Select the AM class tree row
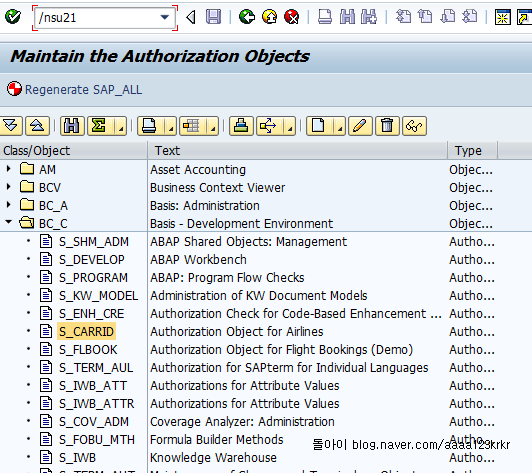Screen dimensions: 532x473 [47, 169]
